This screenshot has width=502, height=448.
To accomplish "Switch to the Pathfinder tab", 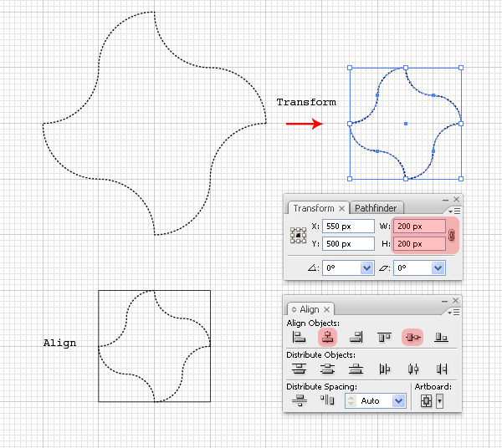I will pos(375,208).
